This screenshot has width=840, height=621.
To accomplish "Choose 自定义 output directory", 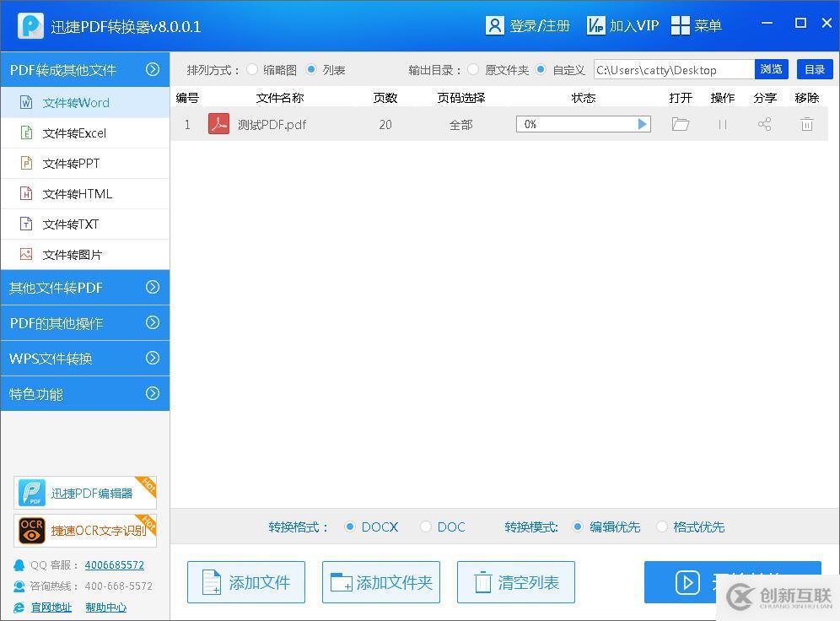I will tap(541, 70).
